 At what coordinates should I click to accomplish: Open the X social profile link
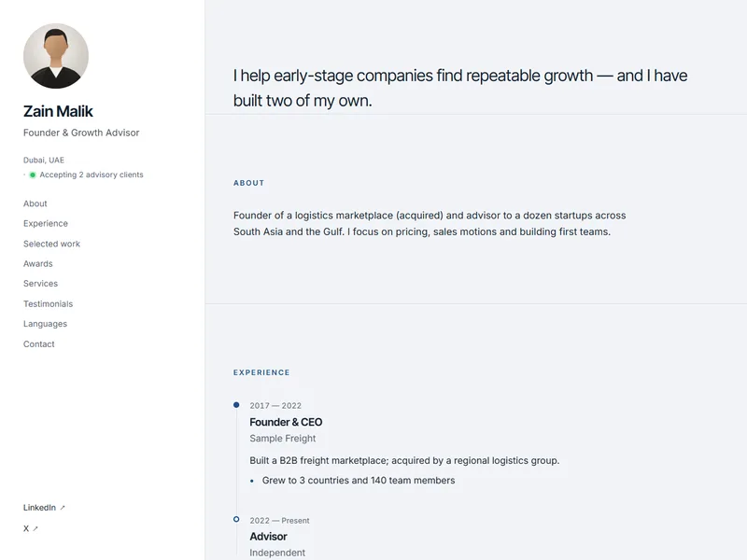(31, 528)
